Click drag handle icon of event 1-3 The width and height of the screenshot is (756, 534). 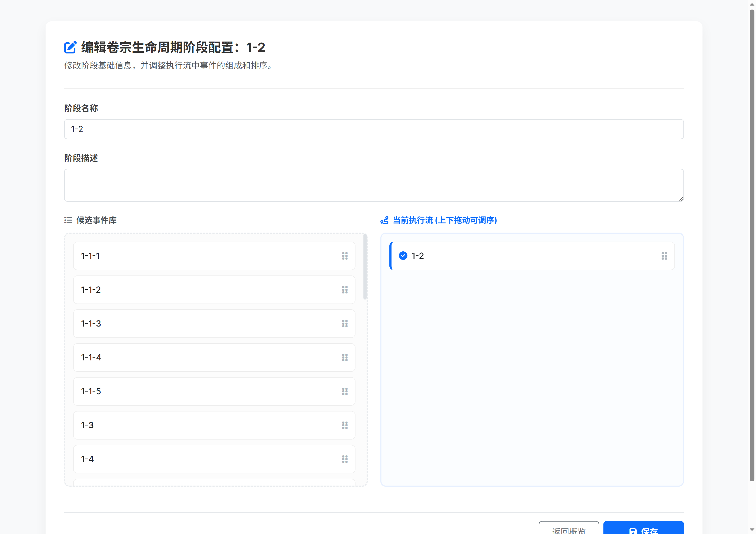point(345,426)
